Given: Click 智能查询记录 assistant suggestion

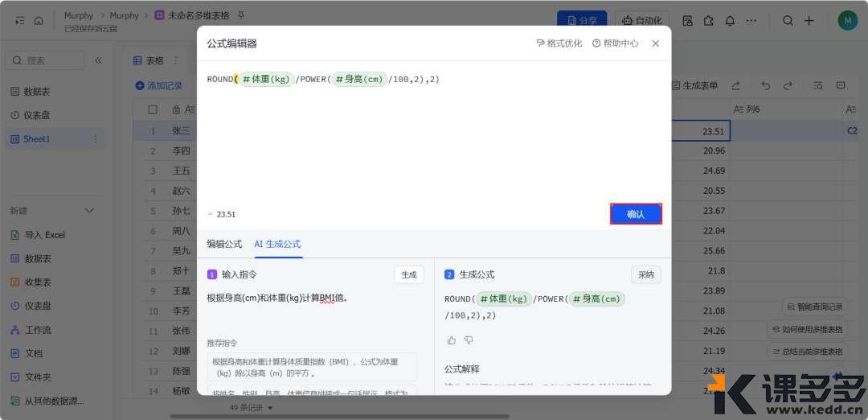Looking at the screenshot, I should coord(814,307).
